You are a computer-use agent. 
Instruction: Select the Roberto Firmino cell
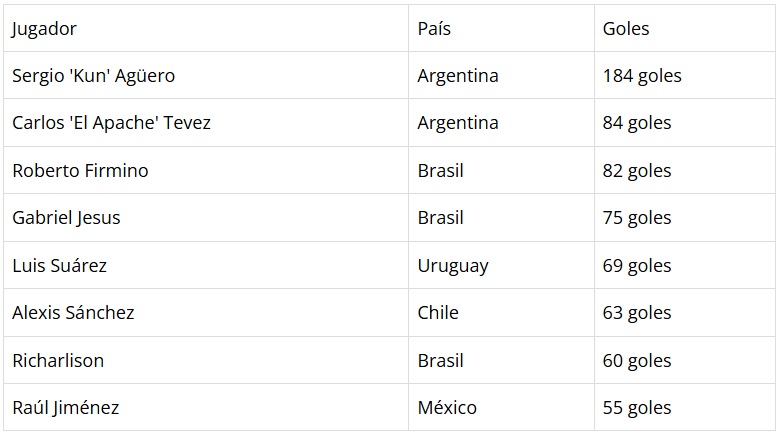click(x=80, y=171)
